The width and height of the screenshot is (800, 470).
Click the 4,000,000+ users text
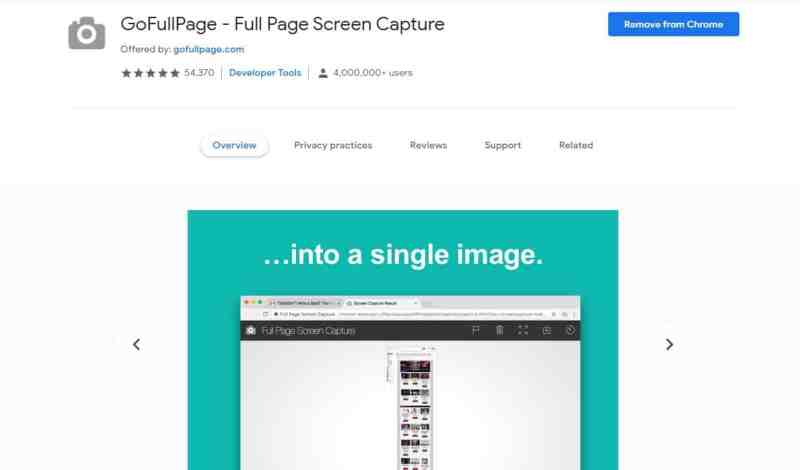coord(372,73)
